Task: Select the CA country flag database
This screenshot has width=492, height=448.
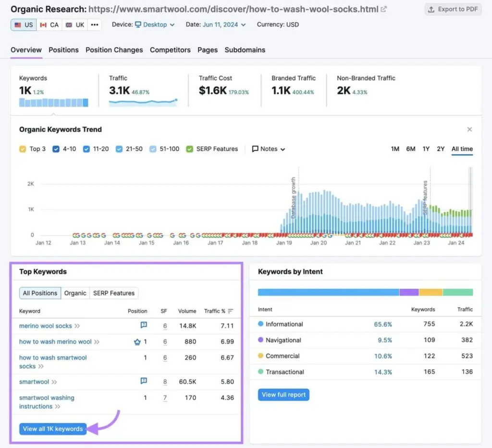Action: click(49, 25)
